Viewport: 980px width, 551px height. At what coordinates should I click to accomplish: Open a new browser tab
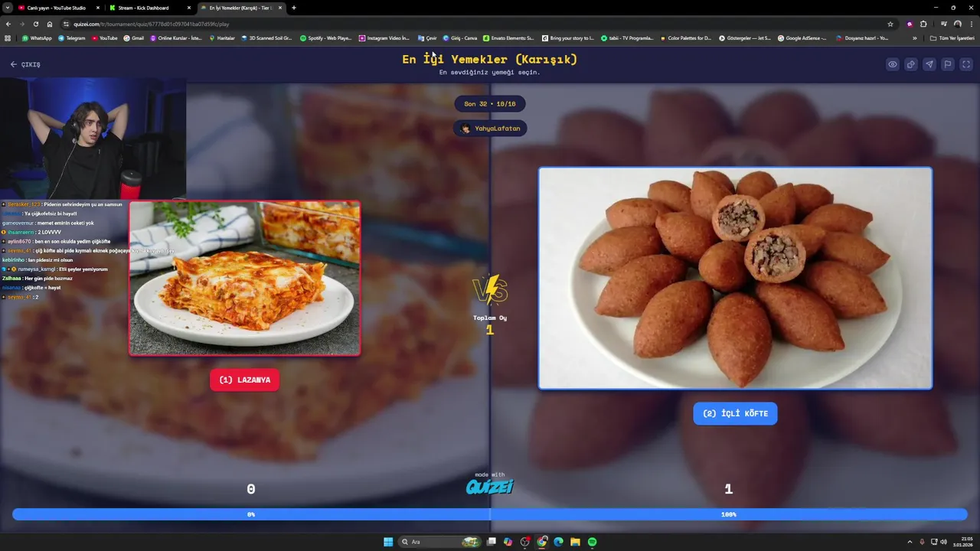(294, 8)
